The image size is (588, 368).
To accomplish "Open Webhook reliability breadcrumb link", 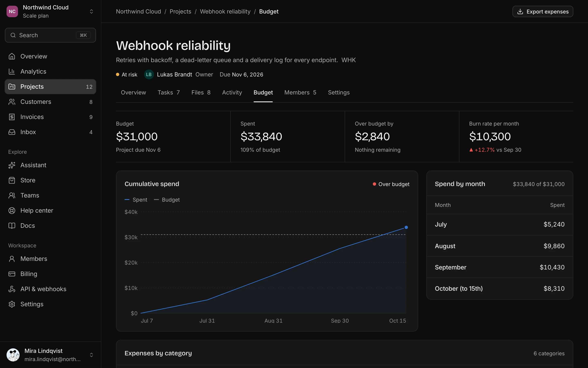I will tap(225, 11).
